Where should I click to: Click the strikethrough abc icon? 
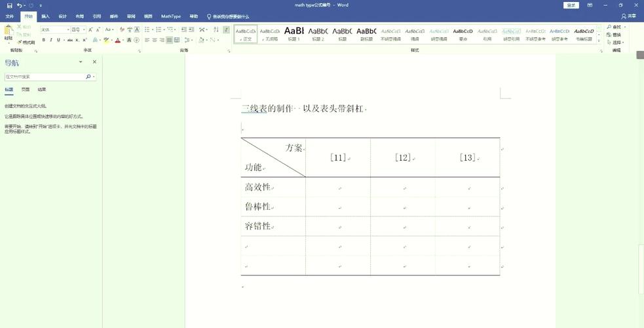coord(70,40)
